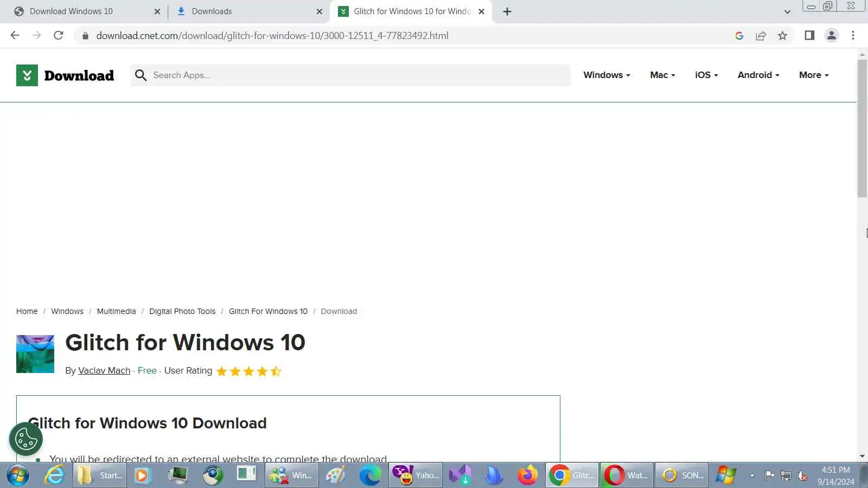The height and width of the screenshot is (488, 868).
Task: Close the Download Windows 10 tab
Action: 157,11
